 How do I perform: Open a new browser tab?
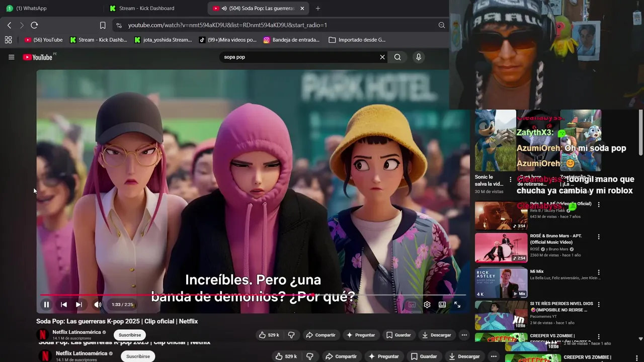click(318, 9)
